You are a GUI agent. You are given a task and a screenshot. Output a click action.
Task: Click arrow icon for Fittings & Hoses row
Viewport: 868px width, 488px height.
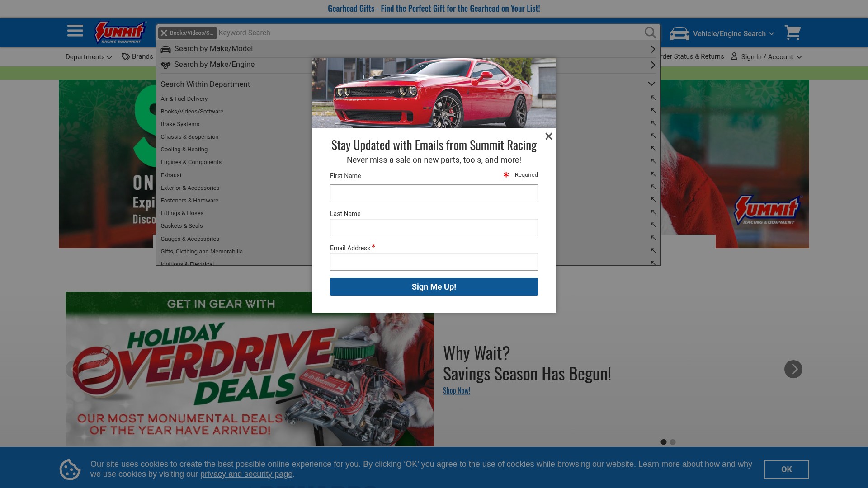click(x=653, y=212)
